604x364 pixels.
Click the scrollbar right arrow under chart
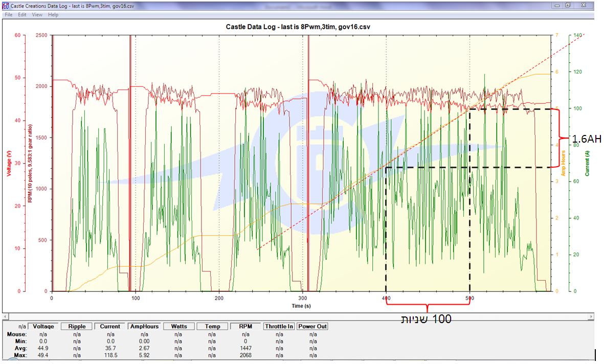tap(591, 316)
